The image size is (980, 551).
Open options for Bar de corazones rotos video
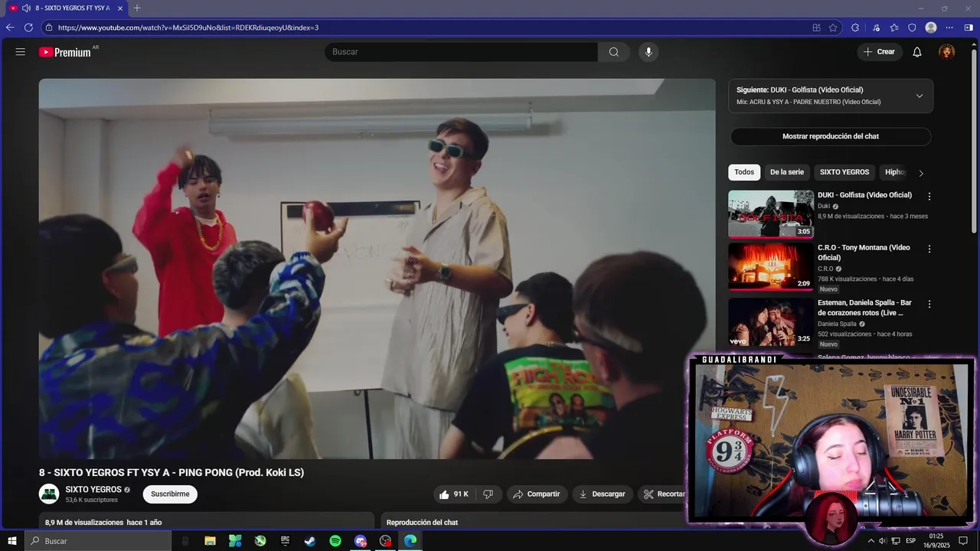(x=929, y=304)
